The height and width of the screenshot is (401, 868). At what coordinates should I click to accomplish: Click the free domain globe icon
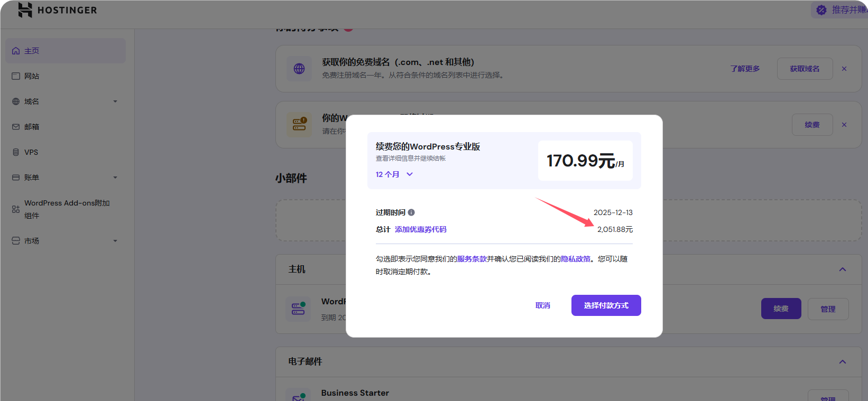299,69
